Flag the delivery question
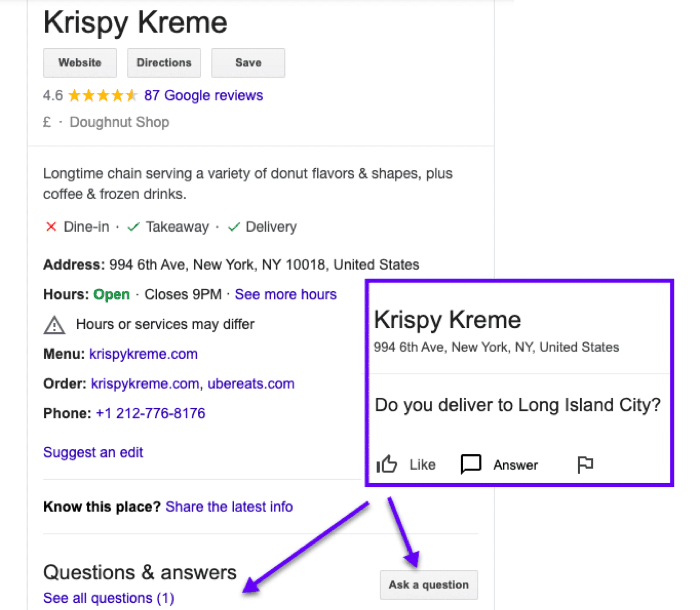Viewport: 700px width, 610px height. (x=585, y=464)
